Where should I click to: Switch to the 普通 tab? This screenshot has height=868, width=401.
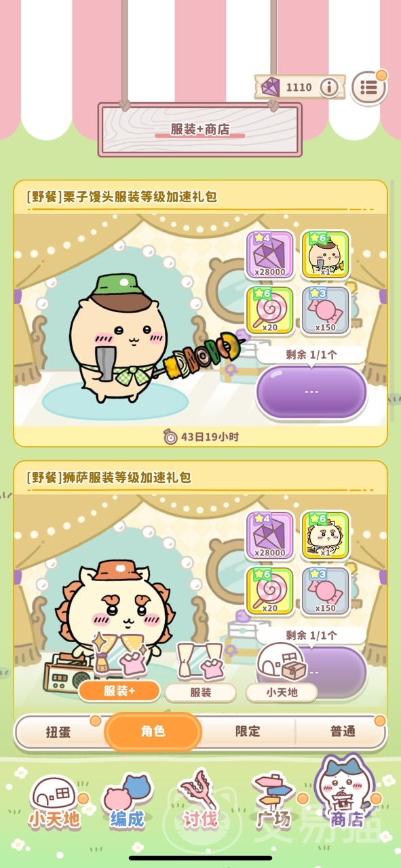pyautogui.click(x=341, y=732)
